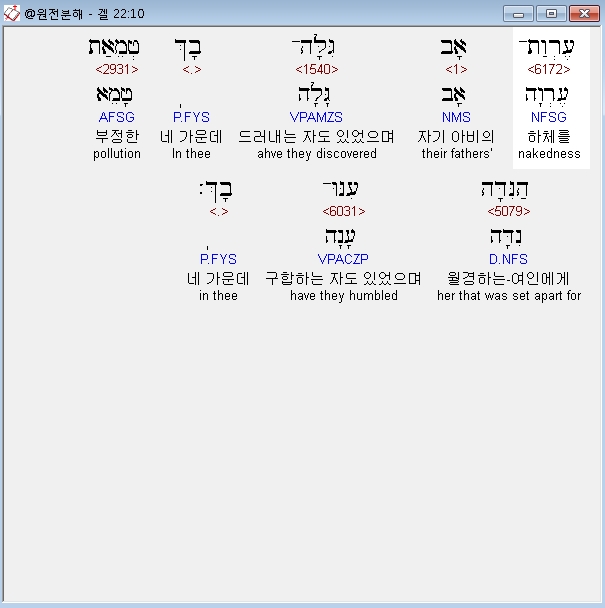Viewport: 605px width, 608px height.
Task: Minimize the 원전분해 window
Action: pyautogui.click(x=518, y=14)
